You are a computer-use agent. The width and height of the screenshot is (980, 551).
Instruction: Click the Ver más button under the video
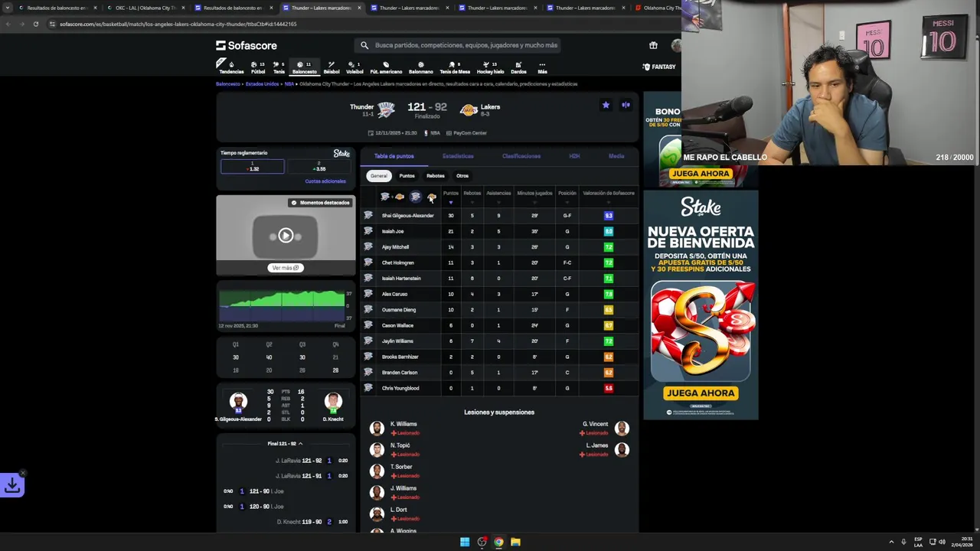286,268
